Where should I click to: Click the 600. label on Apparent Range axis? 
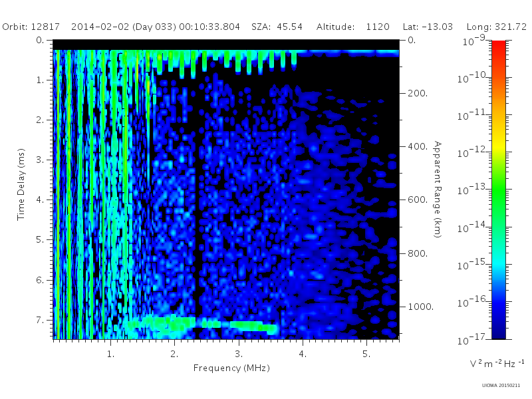point(418,200)
